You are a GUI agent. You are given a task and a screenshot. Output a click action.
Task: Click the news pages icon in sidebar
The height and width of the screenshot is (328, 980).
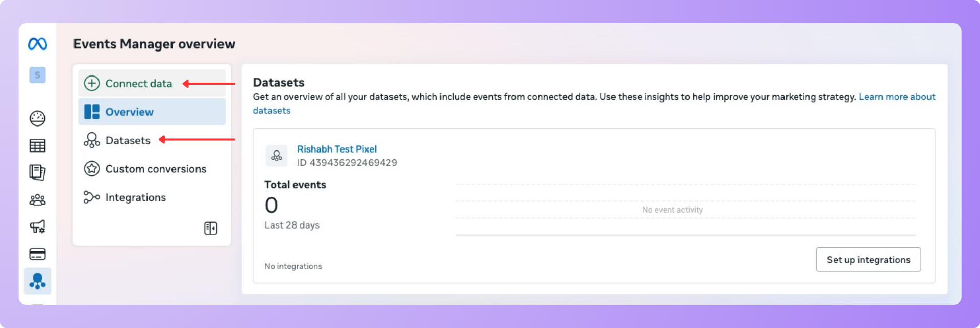pos(37,172)
